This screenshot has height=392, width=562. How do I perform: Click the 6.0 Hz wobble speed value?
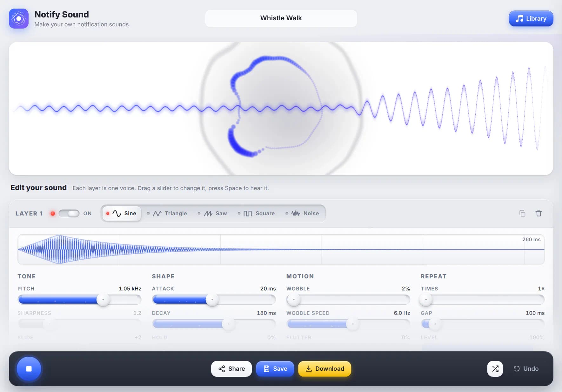pyautogui.click(x=402, y=313)
